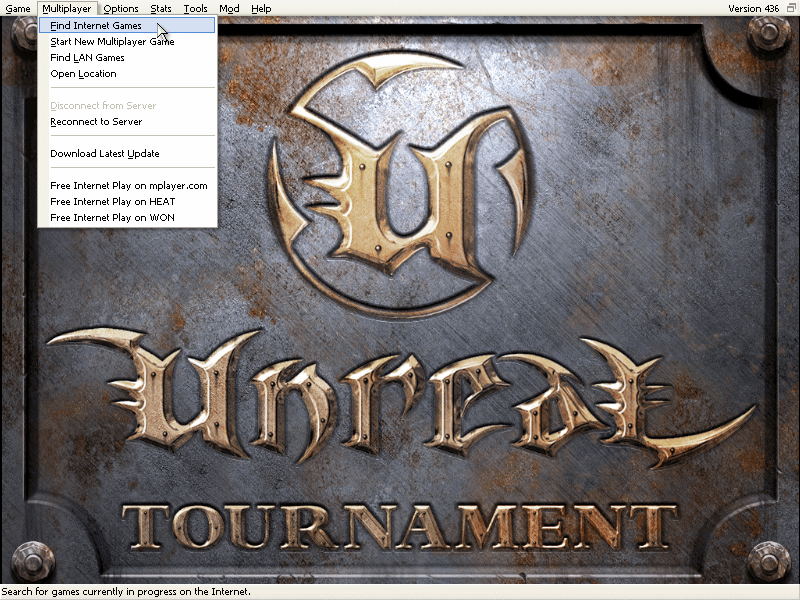
Task: Select Download Latest Update
Action: click(105, 153)
